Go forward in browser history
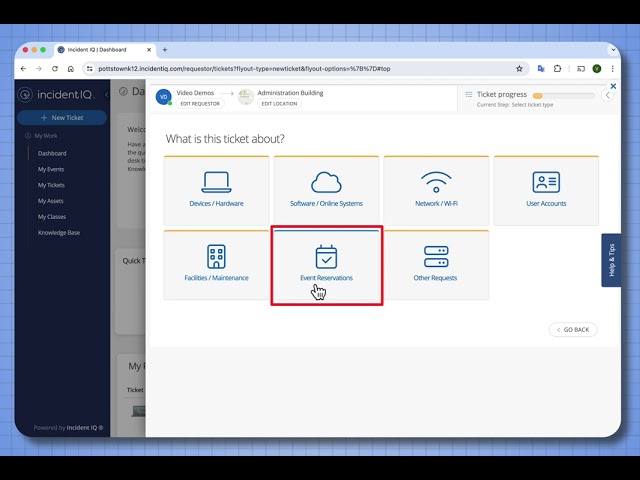Screen dimensions: 640x480 [x=39, y=69]
